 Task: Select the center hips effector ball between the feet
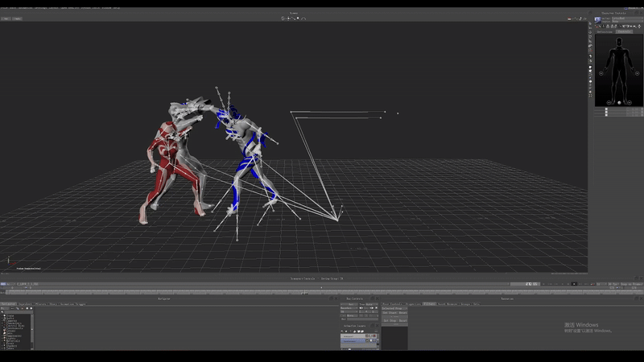pyautogui.click(x=619, y=102)
